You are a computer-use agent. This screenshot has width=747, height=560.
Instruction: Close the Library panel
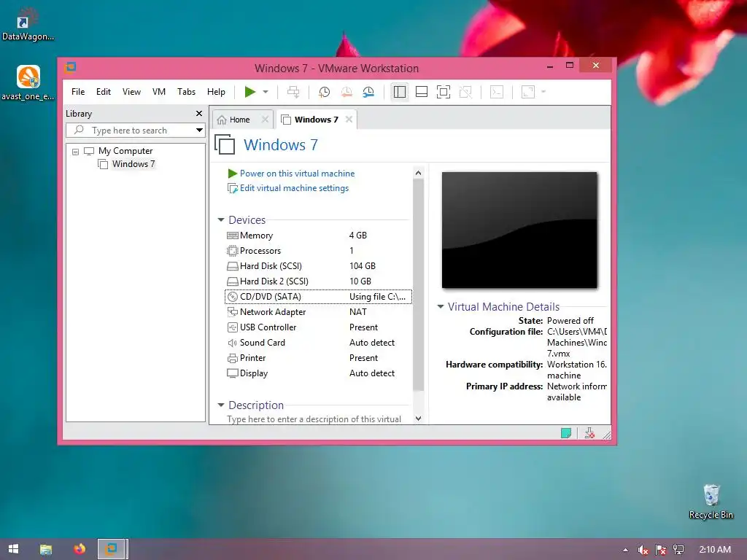pyautogui.click(x=199, y=113)
